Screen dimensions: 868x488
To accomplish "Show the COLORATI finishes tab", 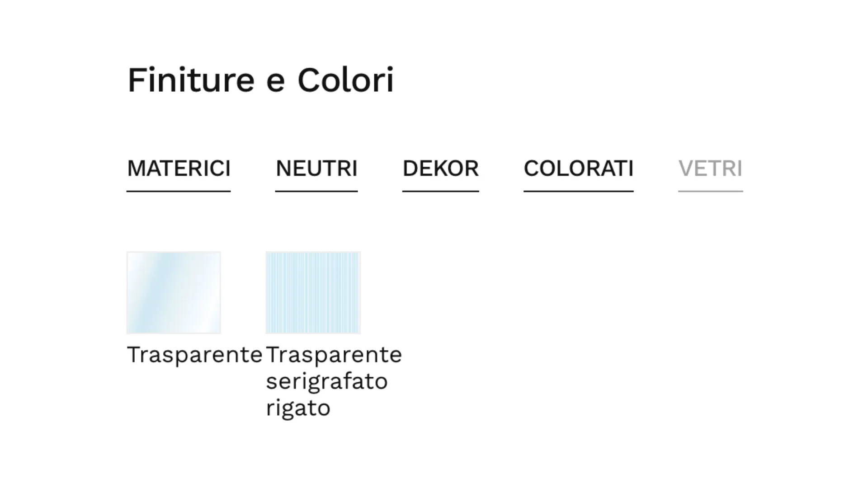I will click(578, 169).
